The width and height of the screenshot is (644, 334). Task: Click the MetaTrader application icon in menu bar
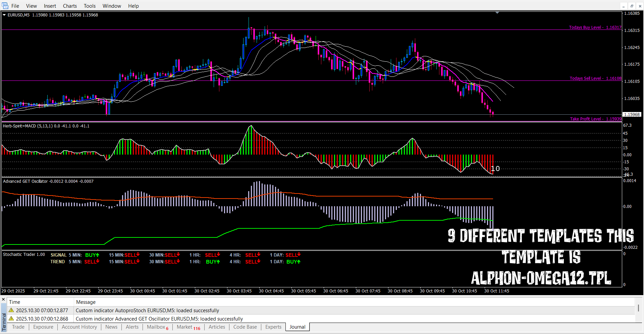(5, 6)
